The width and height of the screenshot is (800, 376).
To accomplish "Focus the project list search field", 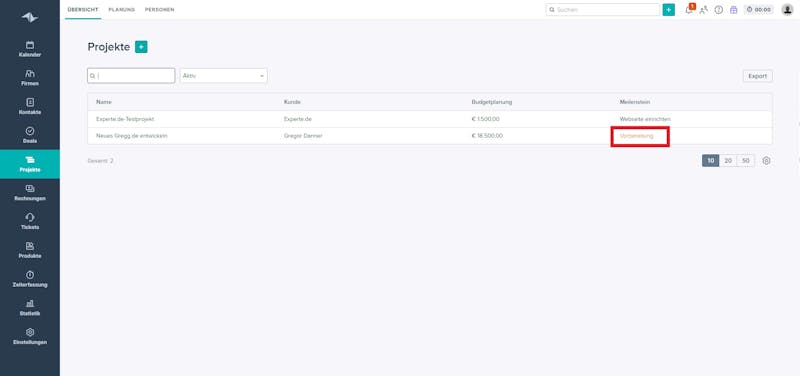I will click(131, 76).
